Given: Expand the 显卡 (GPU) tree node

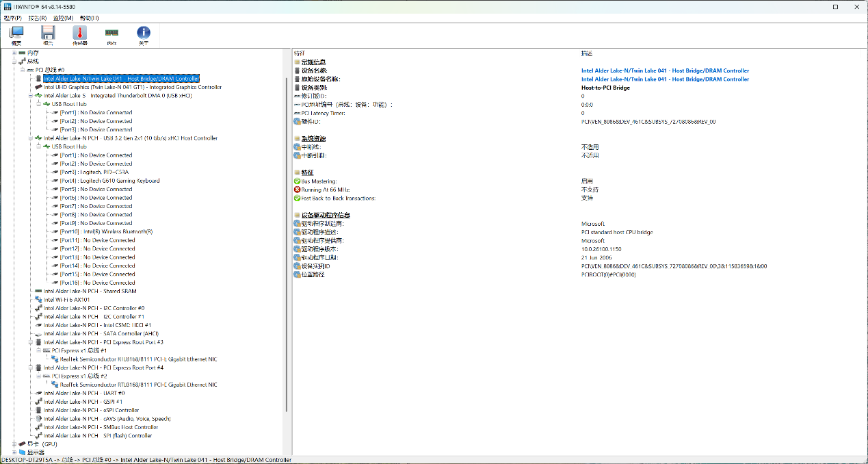Looking at the screenshot, I should tap(14, 444).
